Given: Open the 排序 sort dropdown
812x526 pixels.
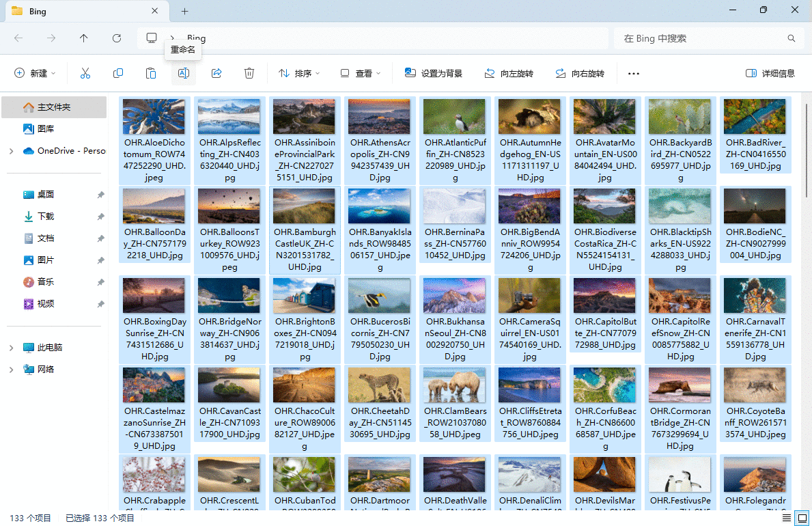Looking at the screenshot, I should (299, 73).
